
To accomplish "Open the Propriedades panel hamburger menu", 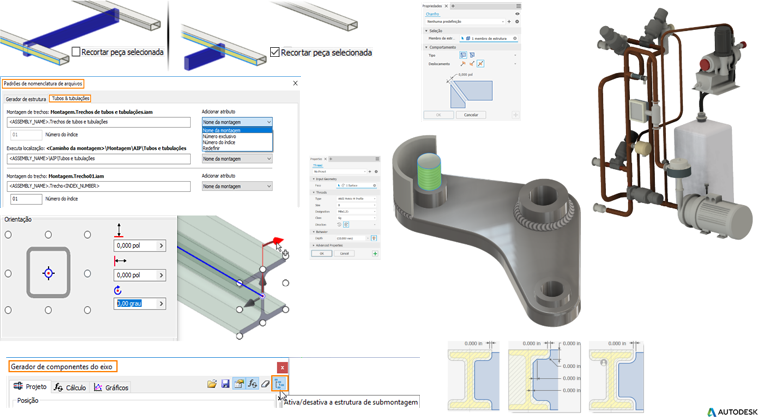I will [x=518, y=6].
